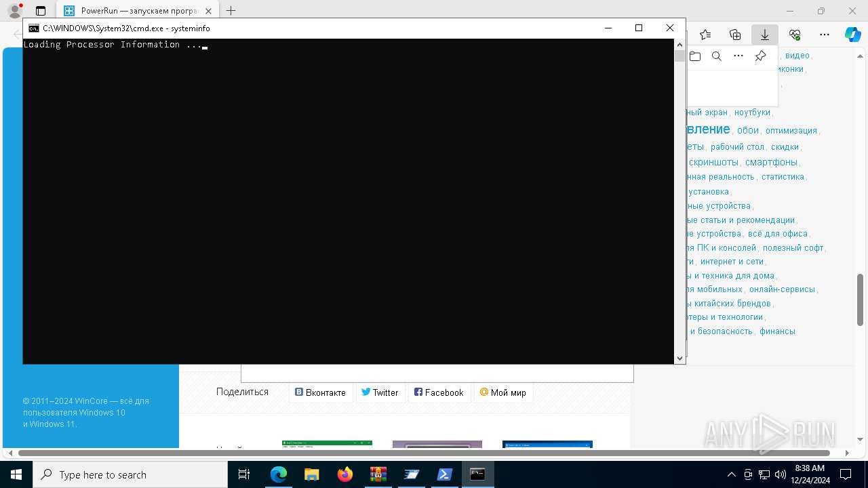Viewport: 868px width, 488px height.
Task: Open the скриншоты tag link
Action: tap(713, 162)
